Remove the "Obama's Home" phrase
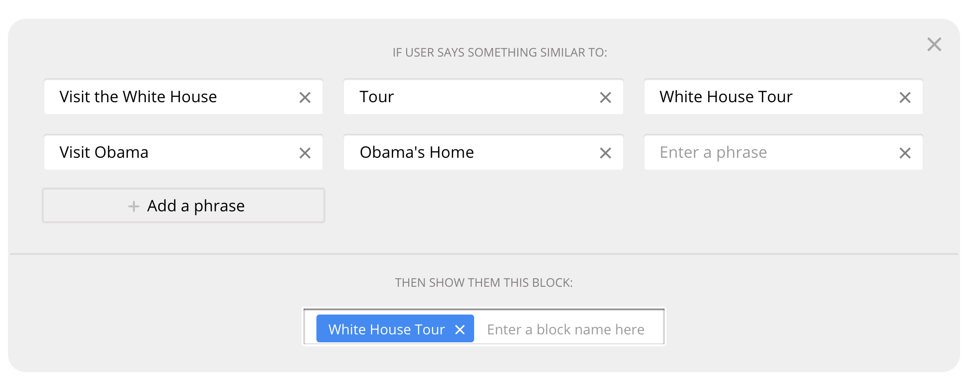The height and width of the screenshot is (384, 980). coord(605,153)
